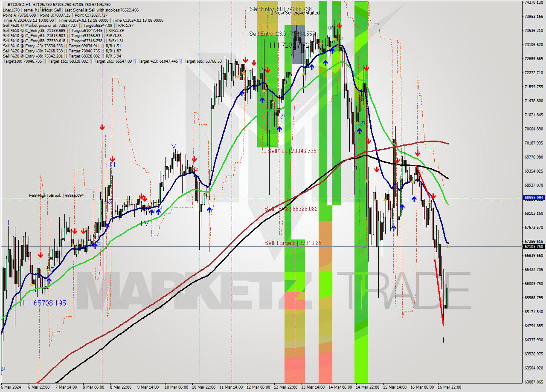Screen dimensions: 546x392
Task: Click the FSB-HighToBreak | 68555.094 label
Action: 56,195
